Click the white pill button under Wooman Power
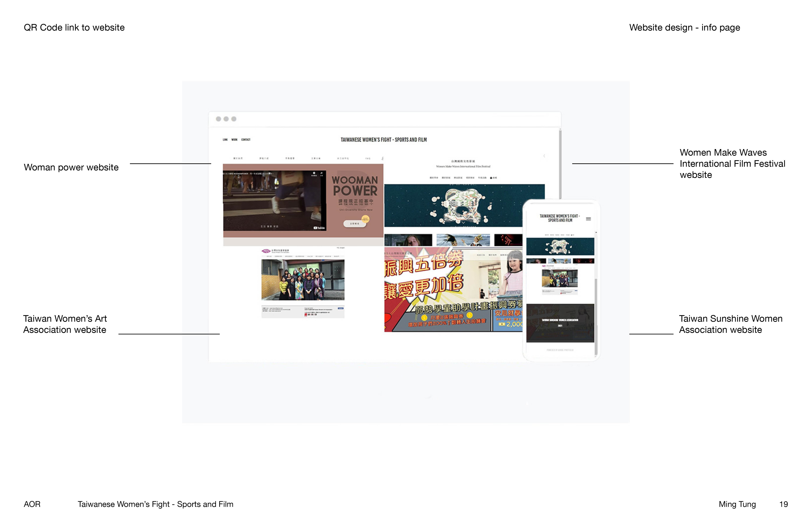812x525 pixels. coord(354,224)
